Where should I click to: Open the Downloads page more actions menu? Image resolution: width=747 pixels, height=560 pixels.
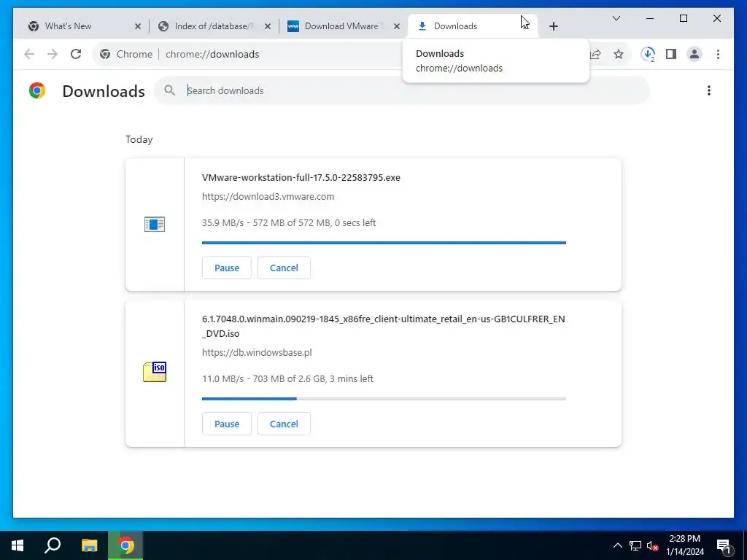pyautogui.click(x=709, y=90)
